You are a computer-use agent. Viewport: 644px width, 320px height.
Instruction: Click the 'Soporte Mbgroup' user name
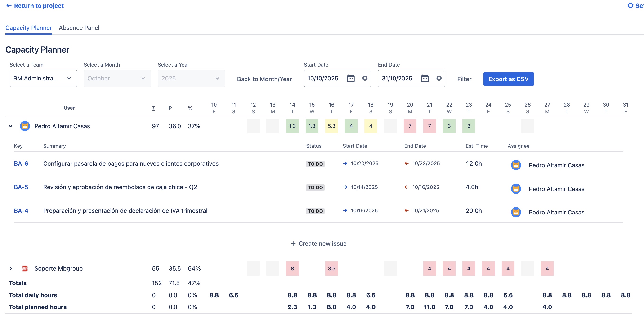click(x=58, y=268)
